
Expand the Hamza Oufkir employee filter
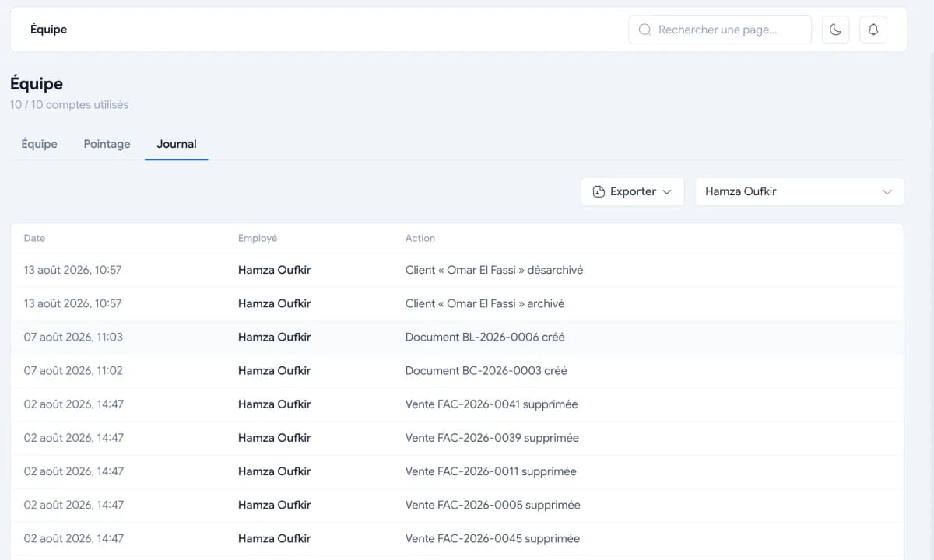point(799,191)
